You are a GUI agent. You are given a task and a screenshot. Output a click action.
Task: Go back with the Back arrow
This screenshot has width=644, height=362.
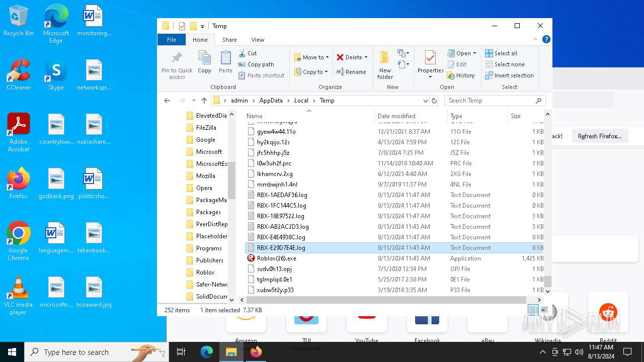pyautogui.click(x=167, y=101)
